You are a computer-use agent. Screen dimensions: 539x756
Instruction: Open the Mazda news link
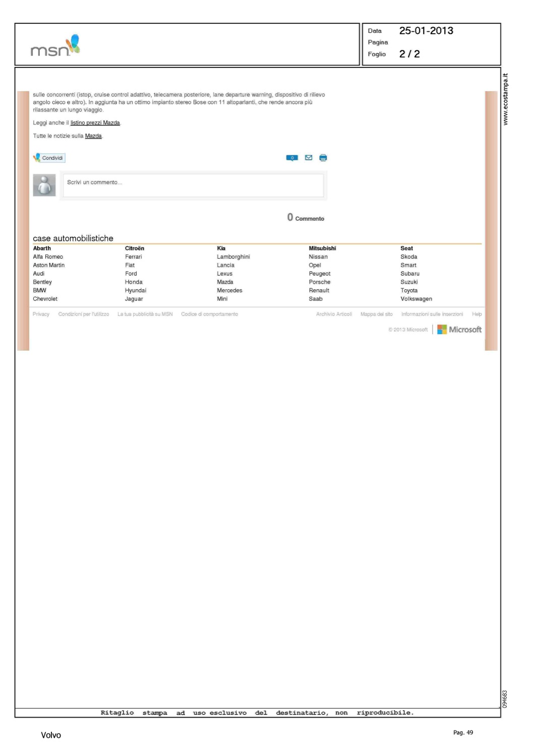coord(93,136)
